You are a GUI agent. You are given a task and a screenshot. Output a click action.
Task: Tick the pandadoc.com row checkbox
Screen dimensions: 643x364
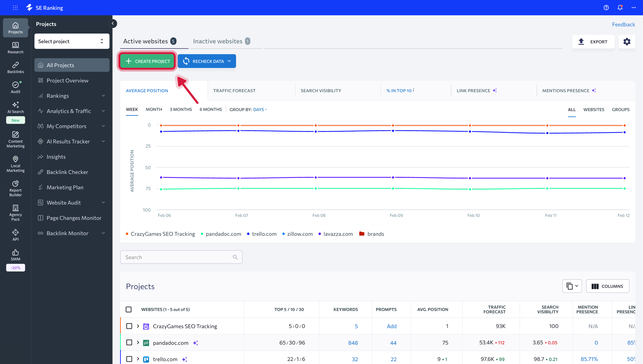129,343
